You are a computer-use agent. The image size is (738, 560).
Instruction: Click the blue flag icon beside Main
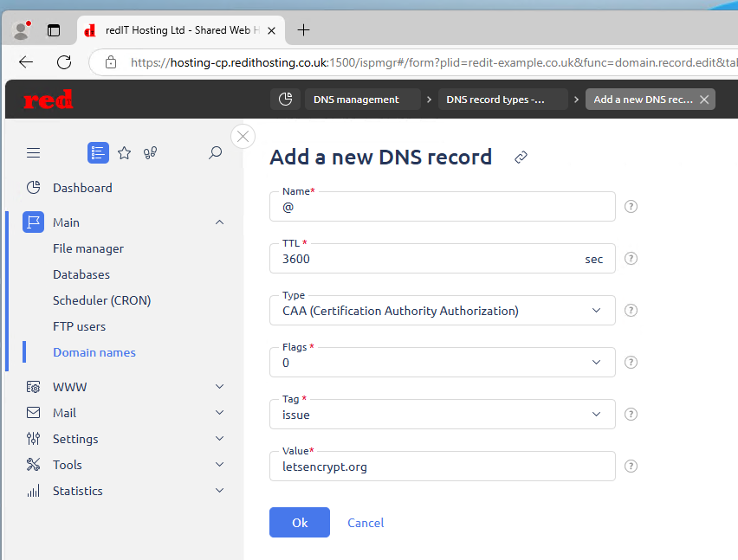33,222
